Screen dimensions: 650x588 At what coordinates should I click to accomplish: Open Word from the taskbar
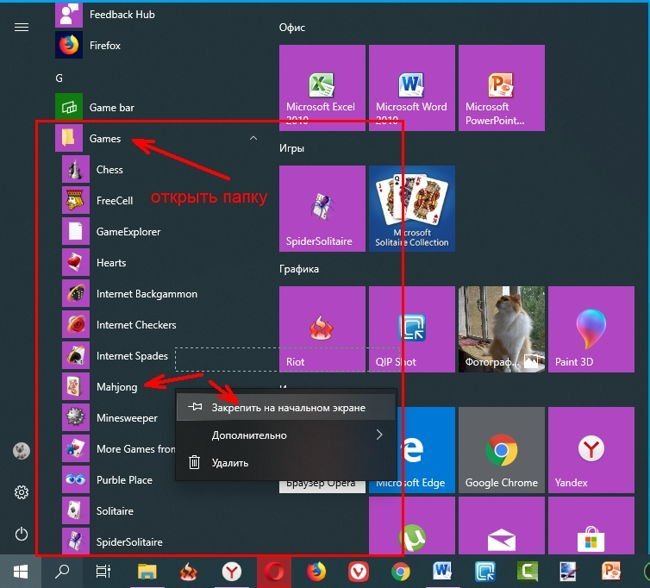[442, 572]
